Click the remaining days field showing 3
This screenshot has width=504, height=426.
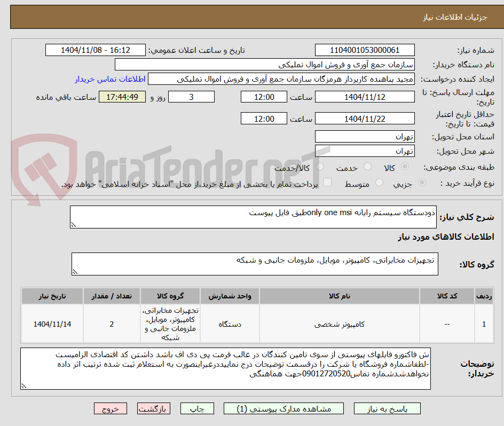(191, 97)
